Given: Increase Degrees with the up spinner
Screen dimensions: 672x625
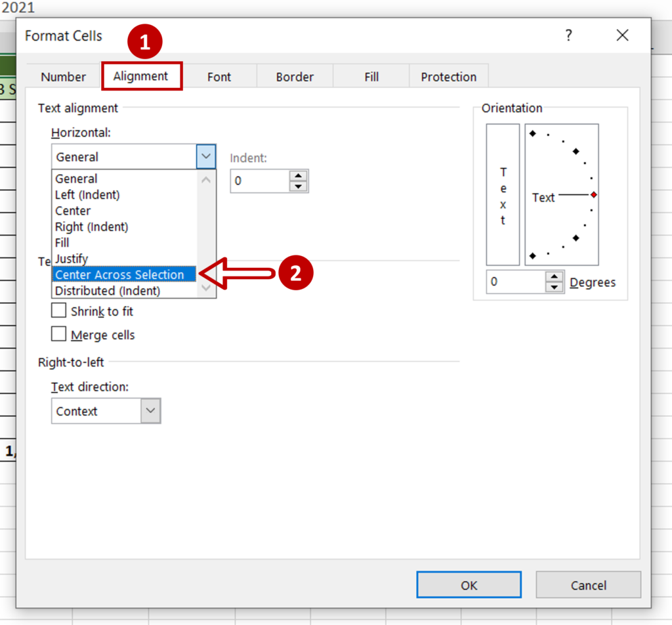Looking at the screenshot, I should 555,276.
